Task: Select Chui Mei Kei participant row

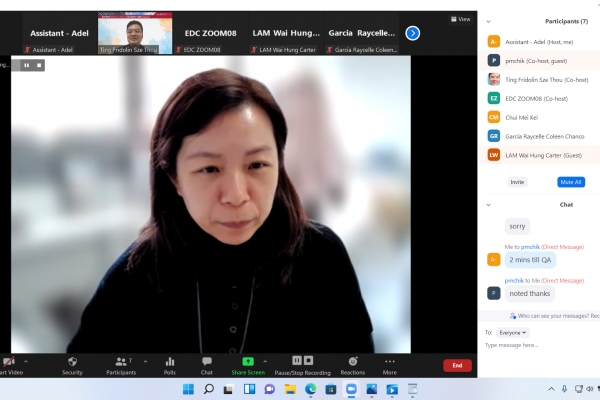Action: tap(540, 117)
